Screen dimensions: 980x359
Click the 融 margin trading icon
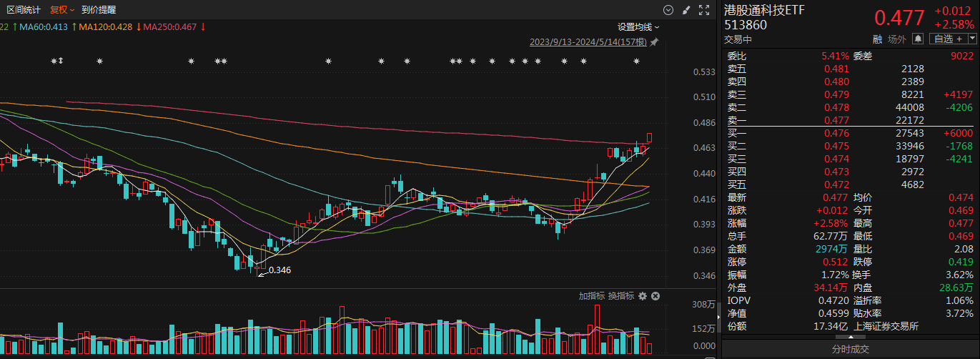(877, 39)
